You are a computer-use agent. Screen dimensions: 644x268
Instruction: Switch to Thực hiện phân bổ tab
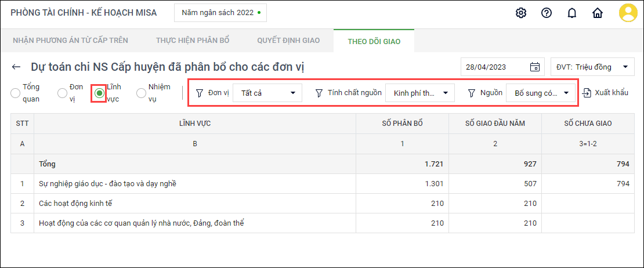tap(193, 41)
